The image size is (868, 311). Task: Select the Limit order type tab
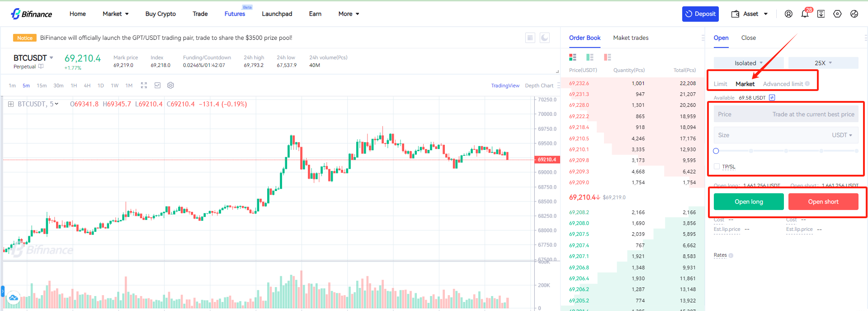(720, 84)
